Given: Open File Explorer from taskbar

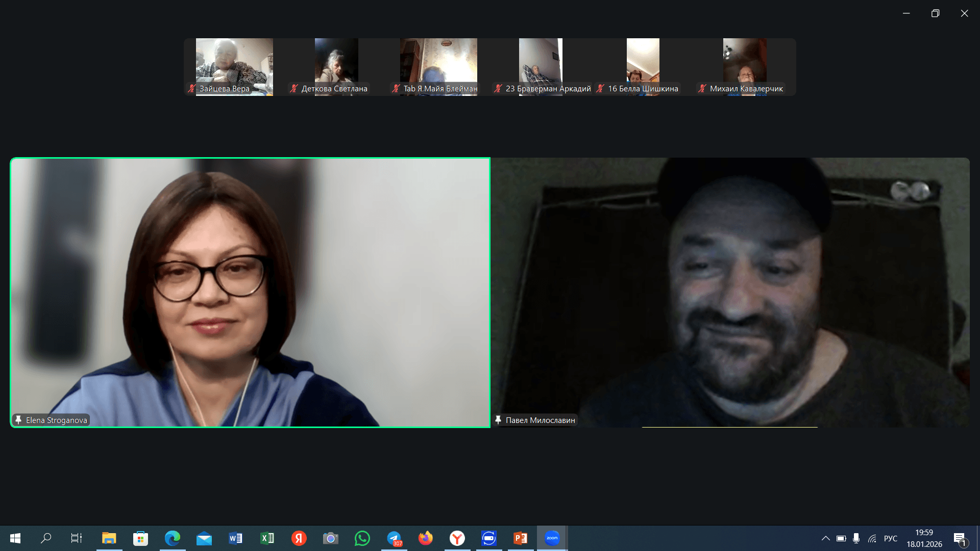Looking at the screenshot, I should (109, 538).
